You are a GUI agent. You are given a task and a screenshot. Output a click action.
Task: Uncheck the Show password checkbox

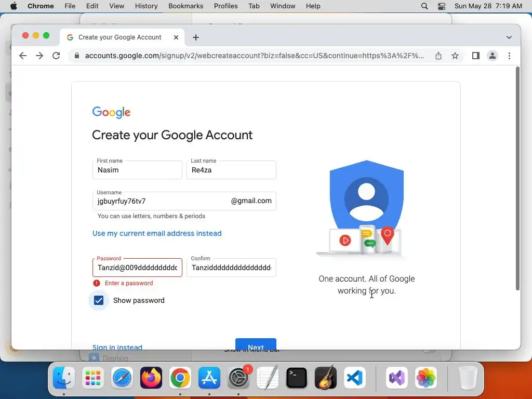coord(99,300)
